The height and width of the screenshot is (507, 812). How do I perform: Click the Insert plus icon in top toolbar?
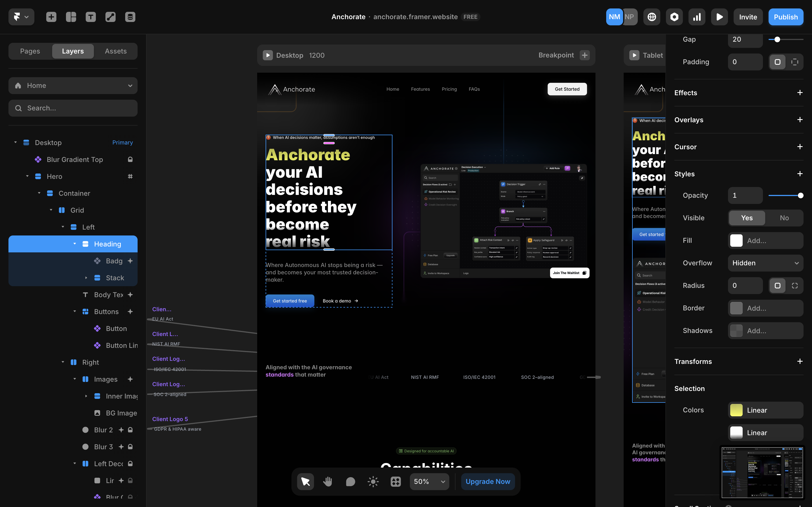pyautogui.click(x=51, y=17)
